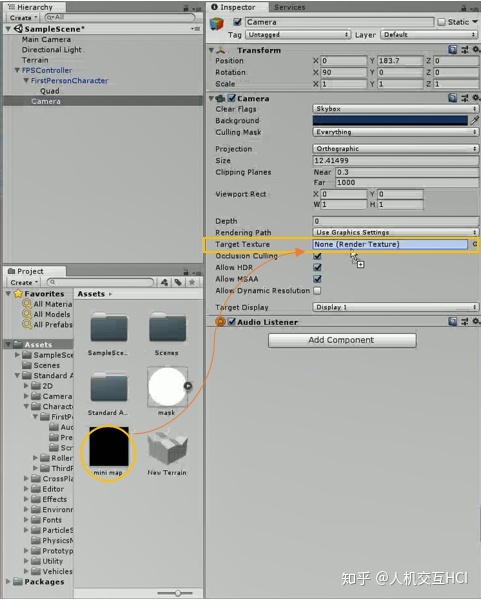This screenshot has height=600, width=481.
Task: Click the game object cube icon in Inspector
Action: (217, 24)
